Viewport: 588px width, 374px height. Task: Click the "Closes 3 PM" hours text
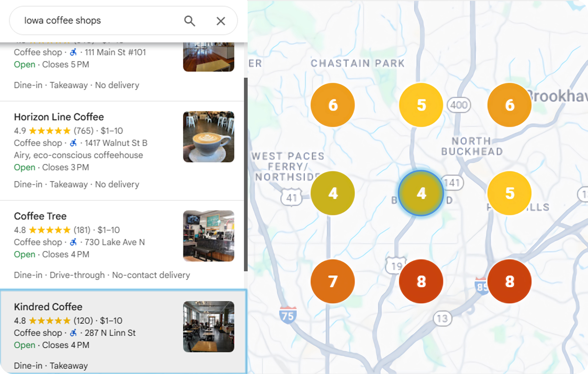coord(66,168)
